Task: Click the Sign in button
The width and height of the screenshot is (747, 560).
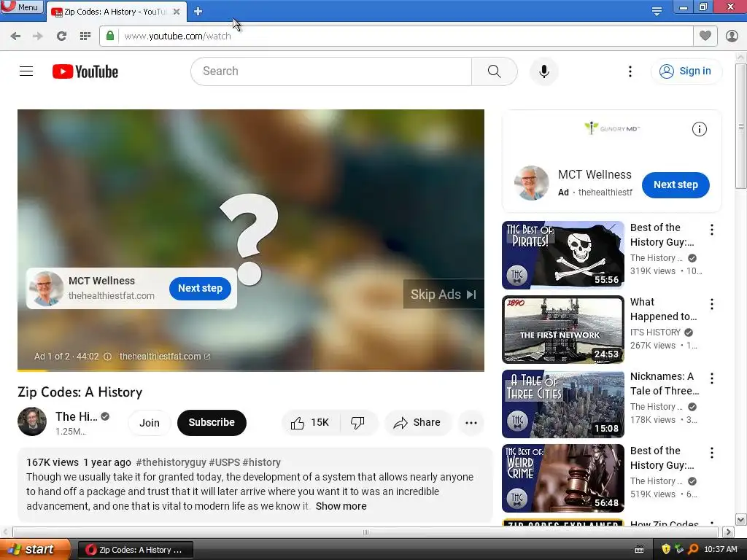Action: pyautogui.click(x=686, y=71)
